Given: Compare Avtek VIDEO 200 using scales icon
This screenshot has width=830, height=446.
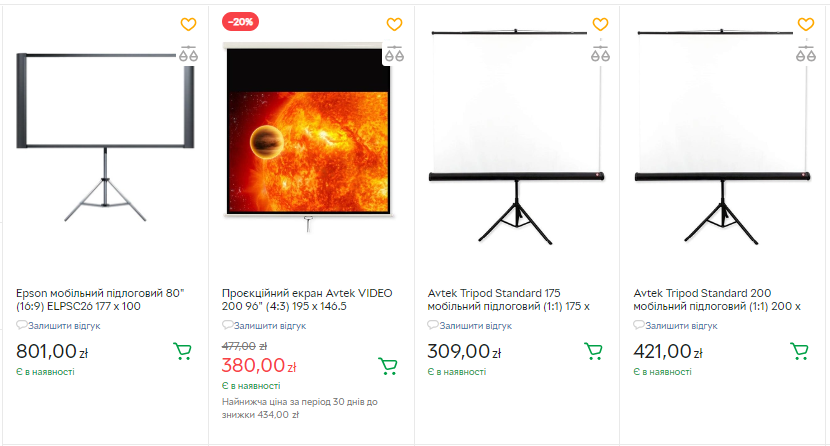Looking at the screenshot, I should pyautogui.click(x=395, y=54).
